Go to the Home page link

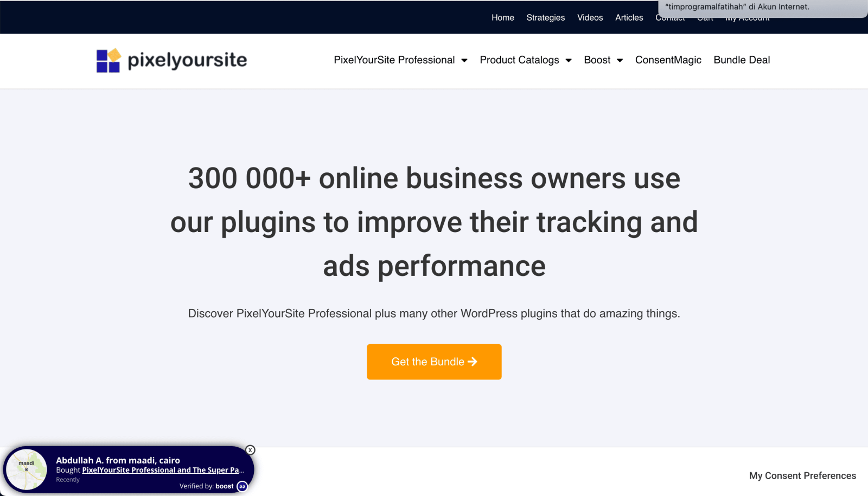click(x=502, y=17)
